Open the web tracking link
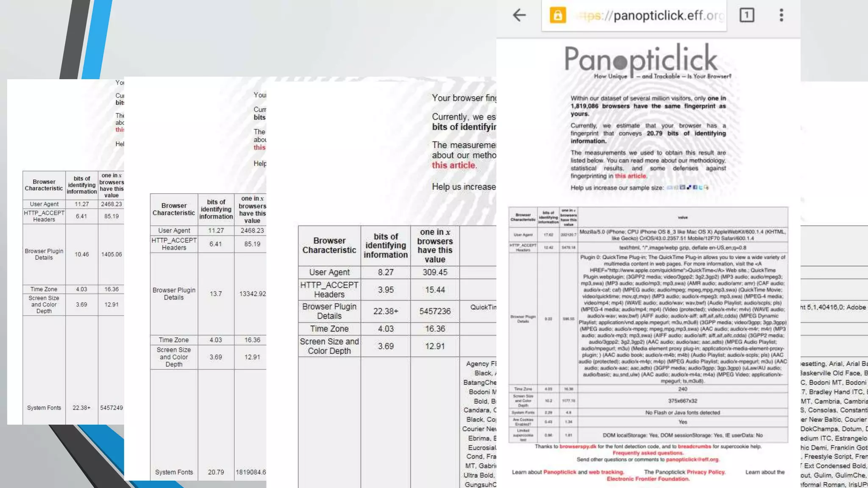Image resolution: width=868 pixels, height=488 pixels. pos(606,472)
